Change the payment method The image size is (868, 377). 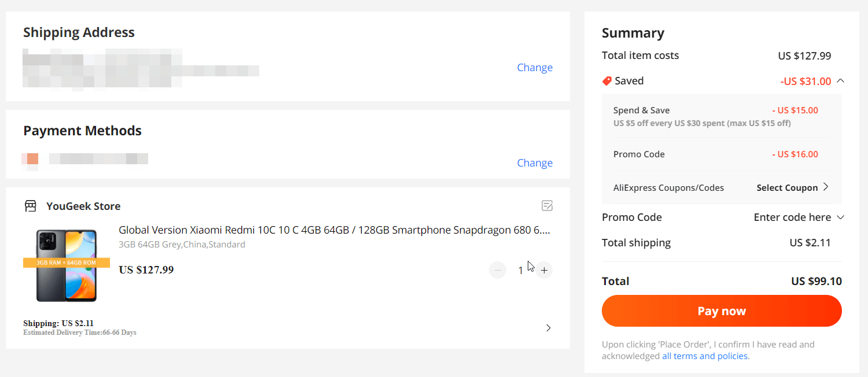(x=535, y=163)
